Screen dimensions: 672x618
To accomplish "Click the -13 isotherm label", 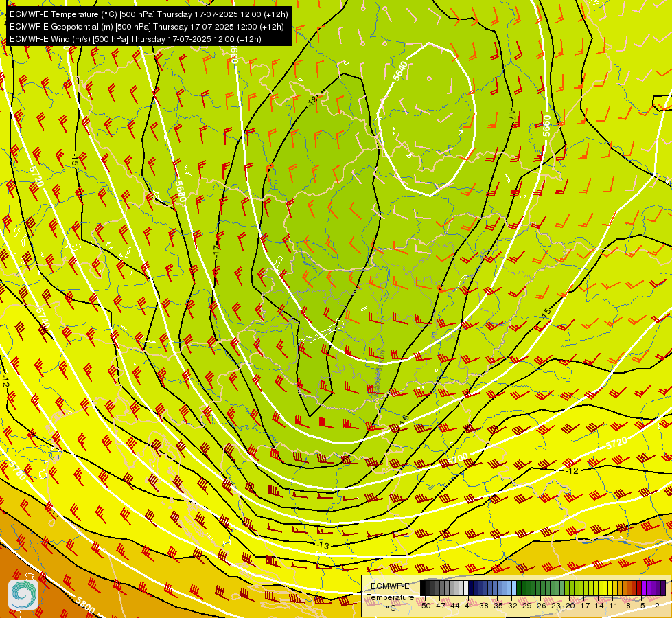I will coord(323,545).
